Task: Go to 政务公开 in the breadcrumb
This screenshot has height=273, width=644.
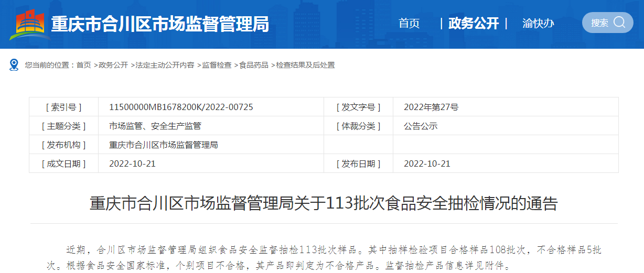Action: pos(113,65)
